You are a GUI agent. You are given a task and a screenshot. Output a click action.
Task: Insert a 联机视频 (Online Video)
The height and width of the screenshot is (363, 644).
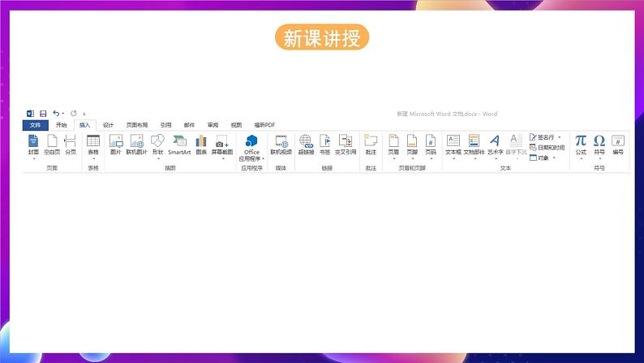[281, 145]
